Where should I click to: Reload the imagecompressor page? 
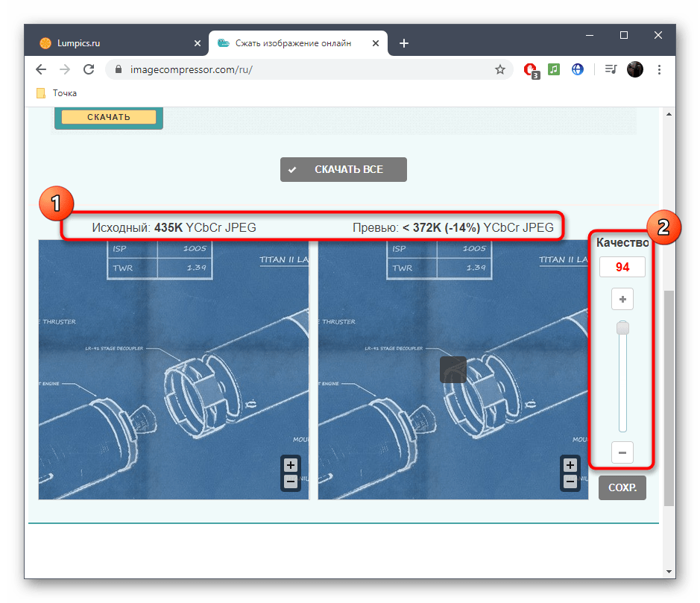coord(89,69)
